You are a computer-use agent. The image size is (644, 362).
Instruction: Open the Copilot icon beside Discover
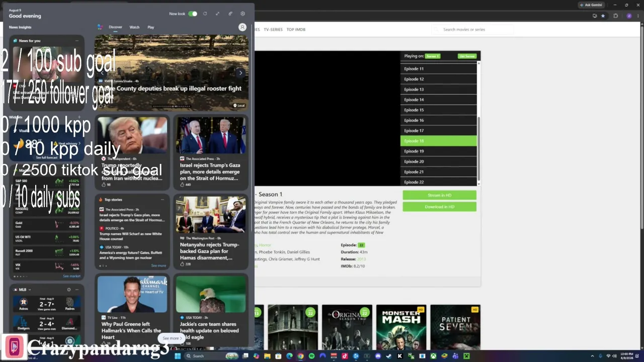click(100, 27)
